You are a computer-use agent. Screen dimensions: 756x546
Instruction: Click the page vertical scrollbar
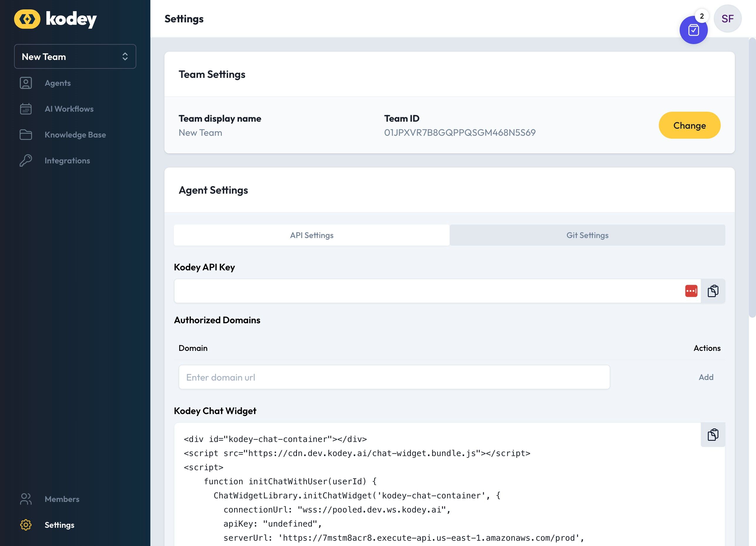(x=752, y=177)
